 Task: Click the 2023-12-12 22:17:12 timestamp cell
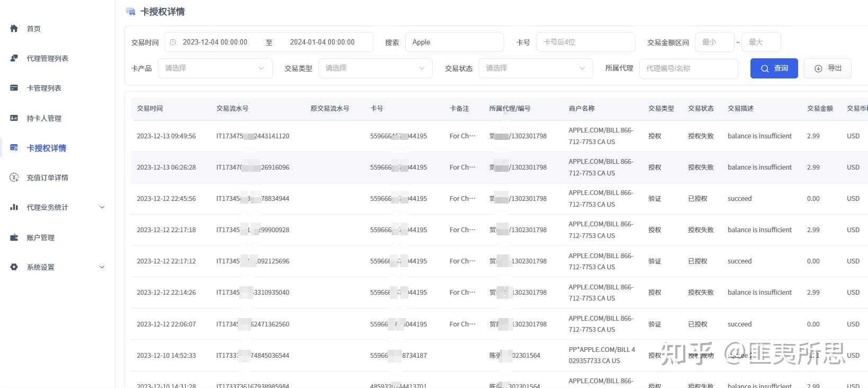pos(166,261)
